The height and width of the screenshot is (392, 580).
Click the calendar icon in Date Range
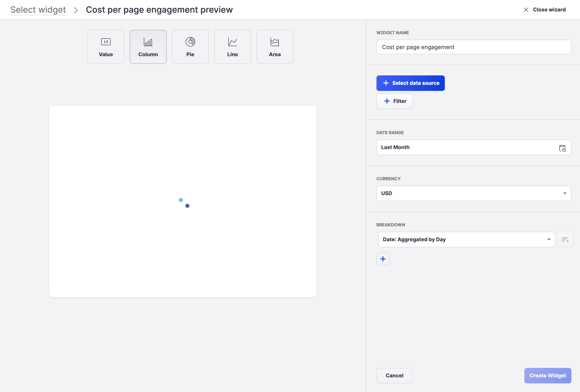562,148
